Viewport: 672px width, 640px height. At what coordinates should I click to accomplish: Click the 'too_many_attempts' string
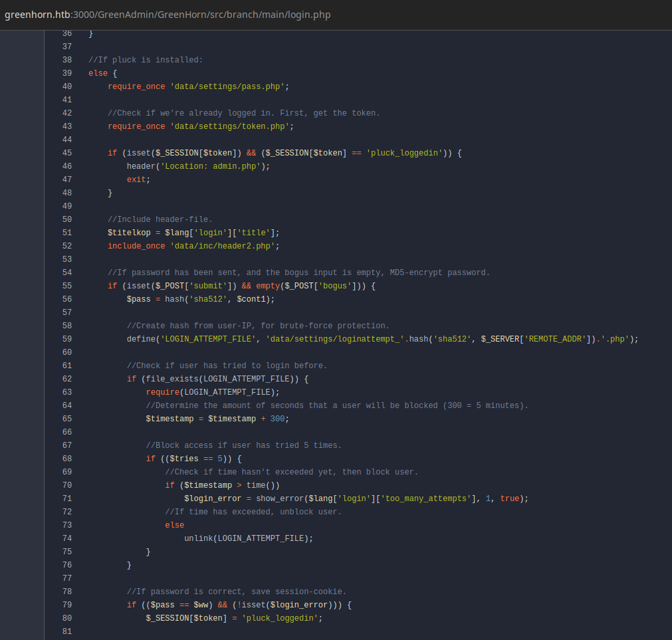coord(426,498)
